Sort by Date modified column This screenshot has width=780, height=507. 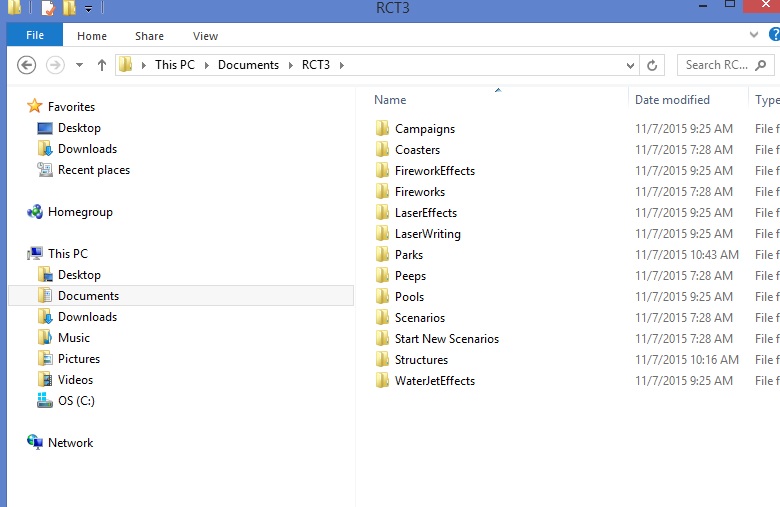click(x=672, y=100)
